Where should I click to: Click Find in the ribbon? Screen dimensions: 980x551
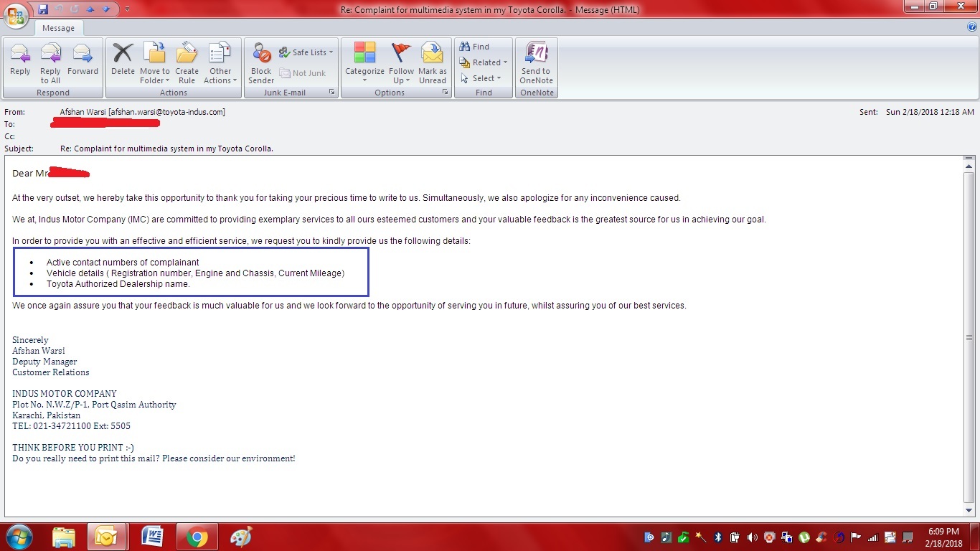[474, 47]
